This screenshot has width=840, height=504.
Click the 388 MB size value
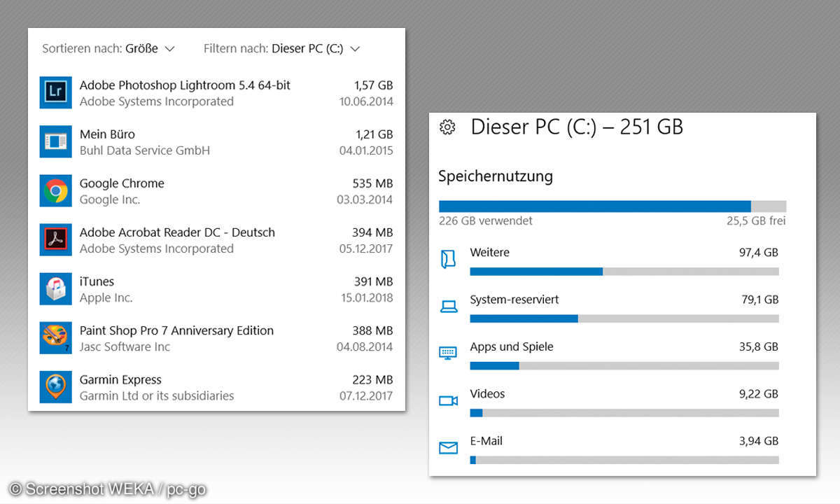click(x=373, y=330)
